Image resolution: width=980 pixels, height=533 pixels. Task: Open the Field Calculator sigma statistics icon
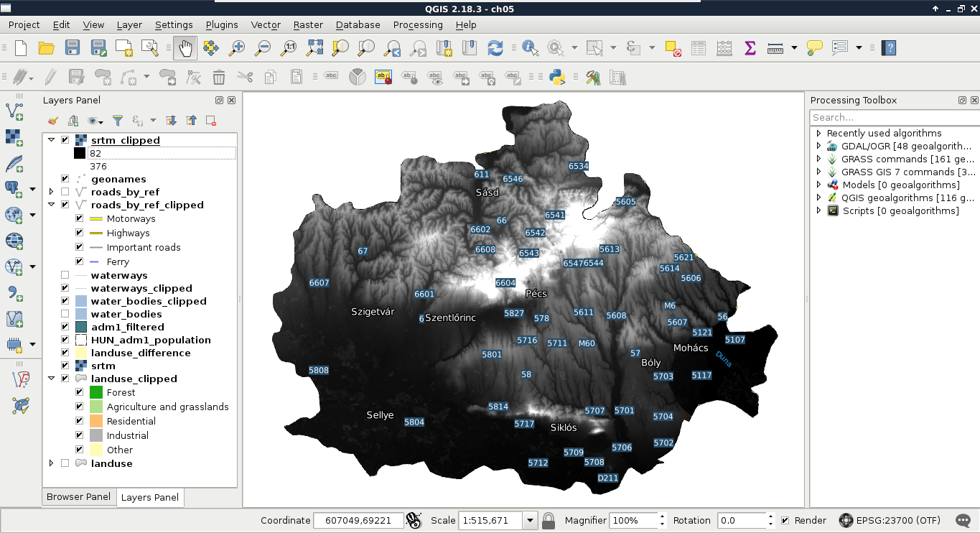point(750,48)
